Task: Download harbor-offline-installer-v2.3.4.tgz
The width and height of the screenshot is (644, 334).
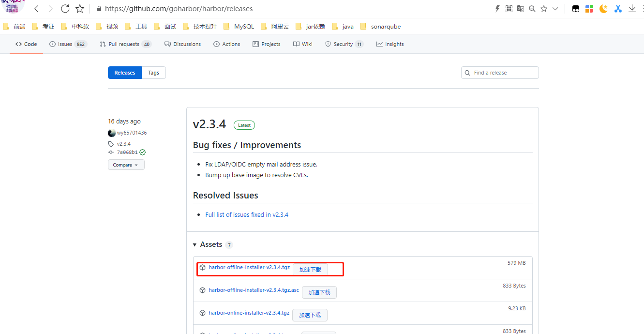Action: 249,267
